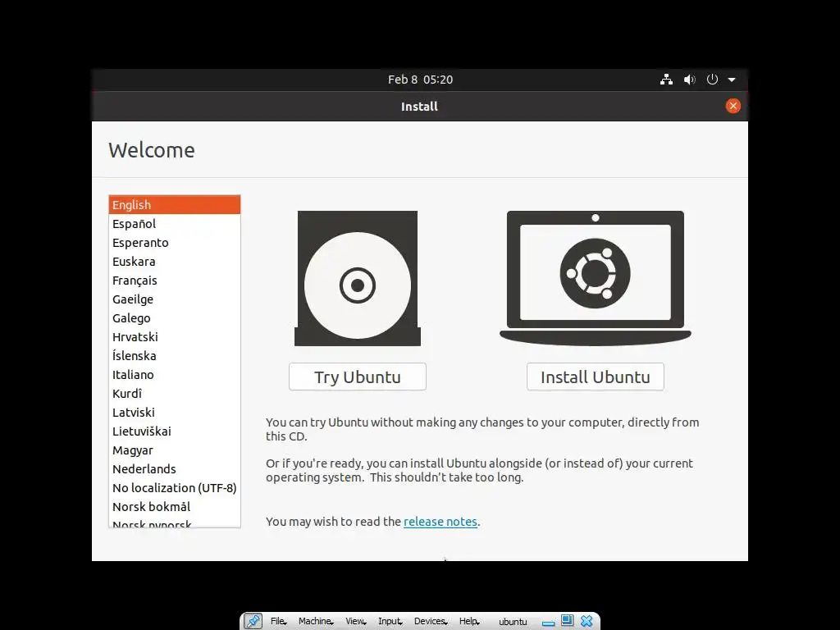The height and width of the screenshot is (630, 840).
Task: Click the laptop Ubuntu logo image
Action: [596, 277]
